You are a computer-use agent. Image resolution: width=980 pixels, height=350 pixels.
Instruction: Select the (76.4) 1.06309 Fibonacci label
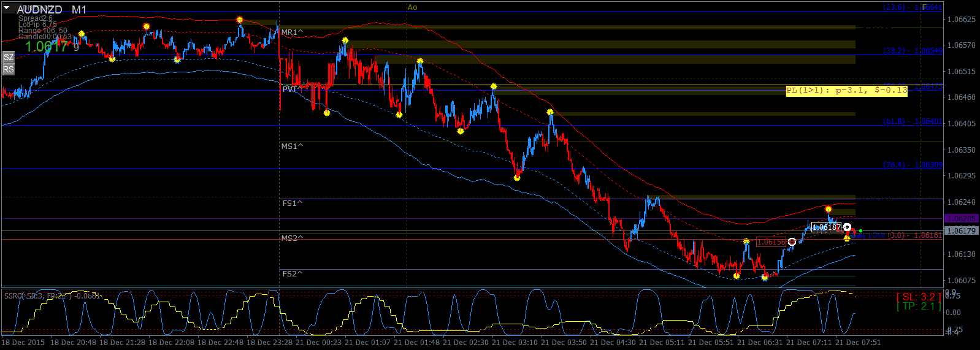[x=913, y=165]
